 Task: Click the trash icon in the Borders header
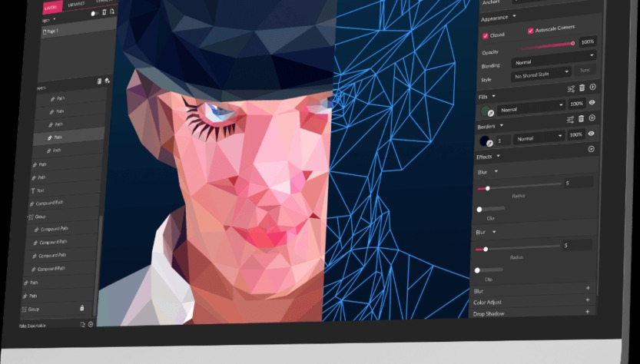tap(581, 119)
